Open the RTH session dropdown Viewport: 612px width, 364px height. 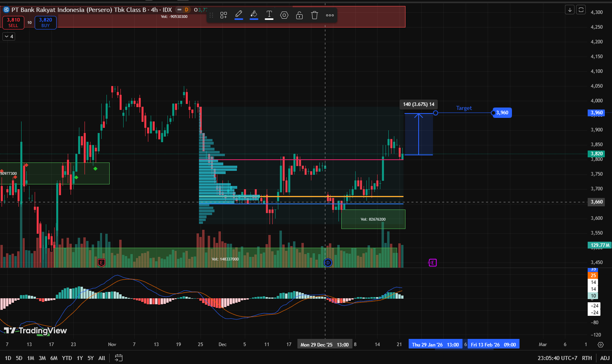point(587,358)
